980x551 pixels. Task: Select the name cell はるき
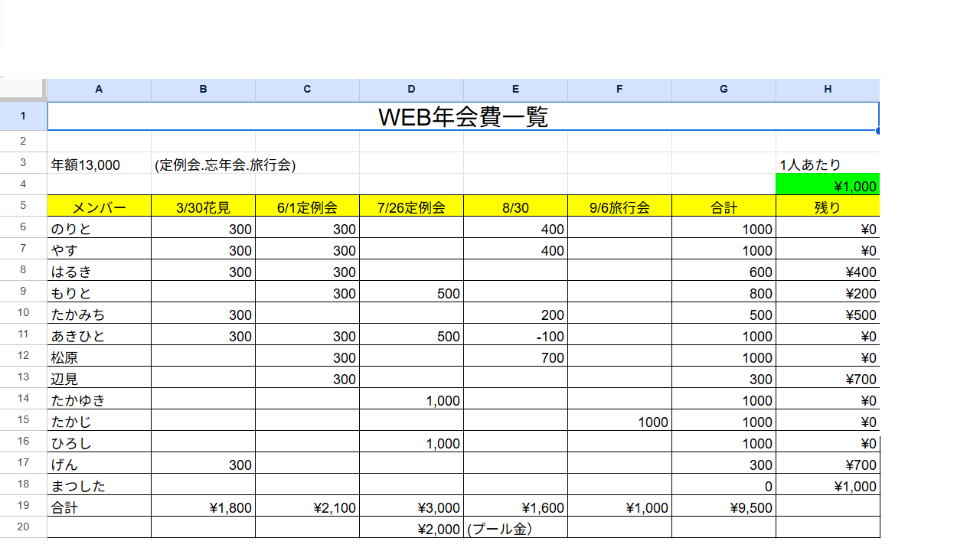(x=99, y=272)
